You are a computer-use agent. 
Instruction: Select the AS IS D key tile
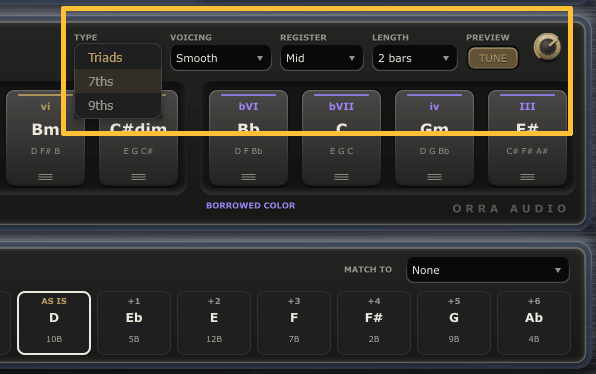[54, 323]
